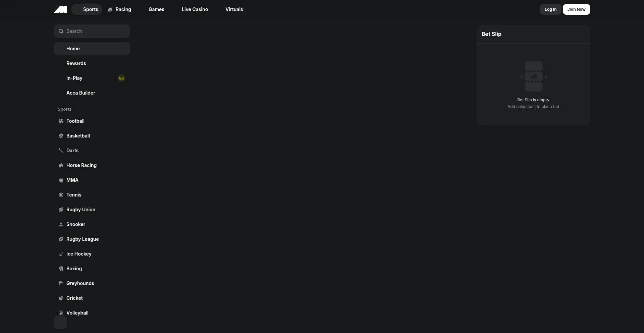
Task: Click the Basketball sport icon
Action: coord(61,136)
